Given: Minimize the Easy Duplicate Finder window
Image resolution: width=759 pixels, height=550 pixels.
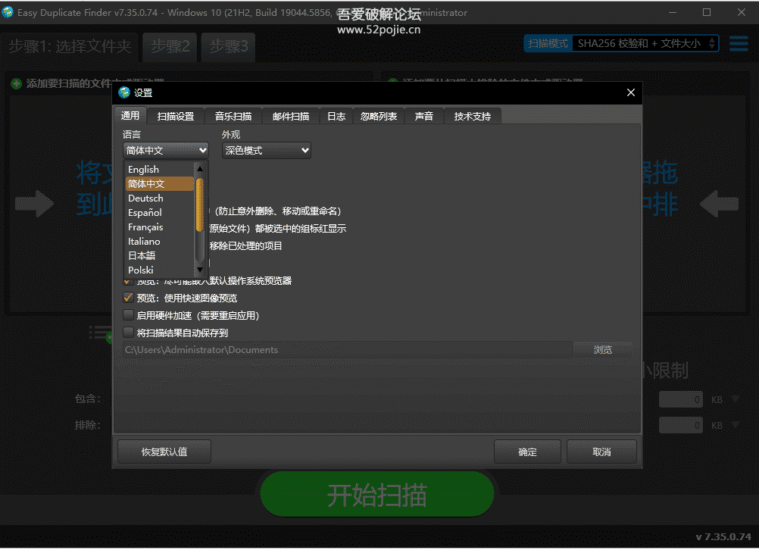Looking at the screenshot, I should click(x=672, y=12).
